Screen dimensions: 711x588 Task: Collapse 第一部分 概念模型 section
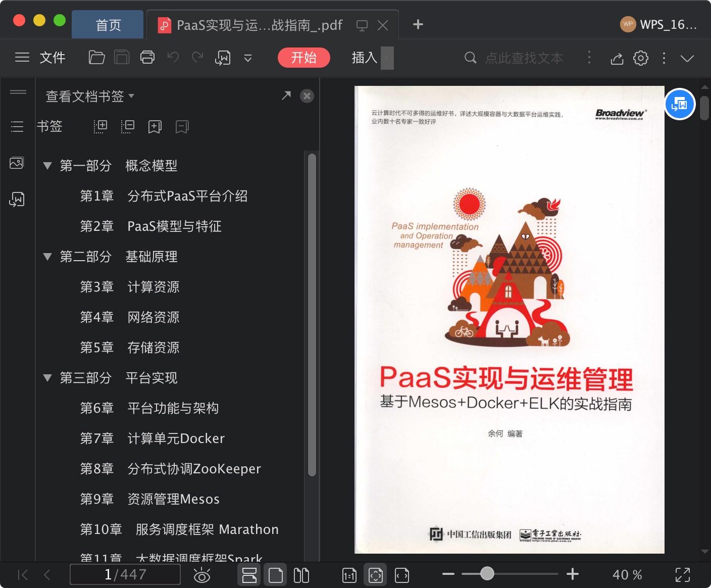47,166
